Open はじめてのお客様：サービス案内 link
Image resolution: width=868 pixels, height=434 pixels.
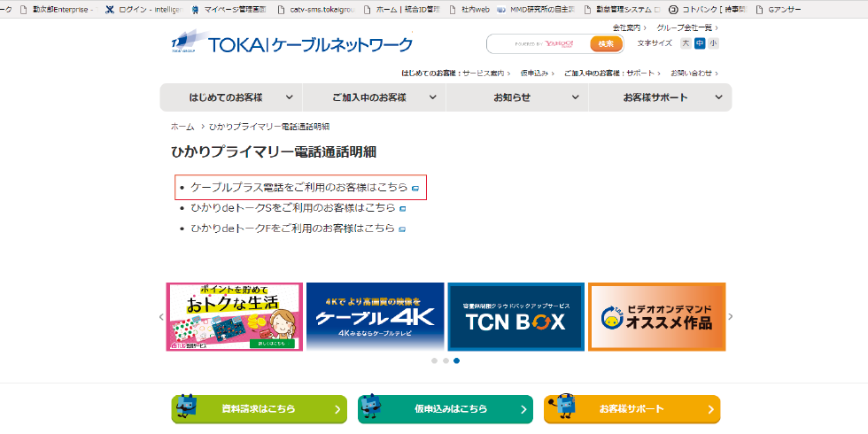pyautogui.click(x=456, y=73)
